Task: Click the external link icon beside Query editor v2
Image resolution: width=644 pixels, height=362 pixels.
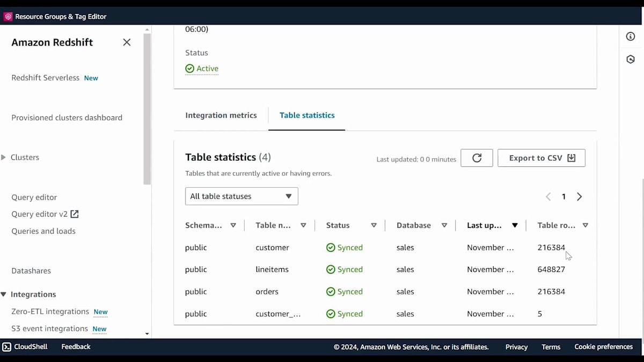Action: (x=75, y=214)
